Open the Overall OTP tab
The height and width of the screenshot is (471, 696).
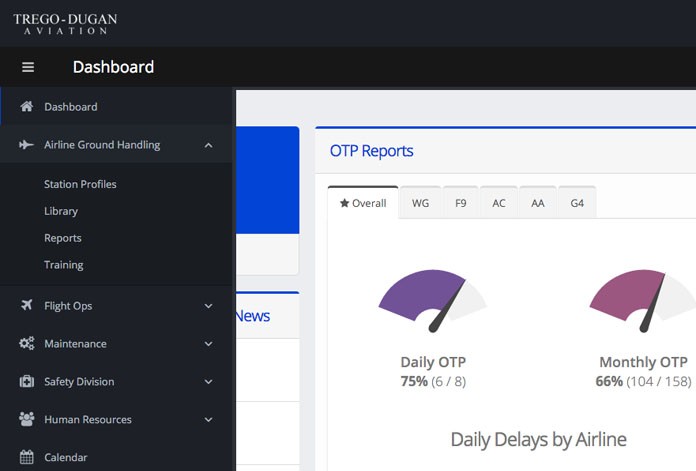tap(363, 203)
